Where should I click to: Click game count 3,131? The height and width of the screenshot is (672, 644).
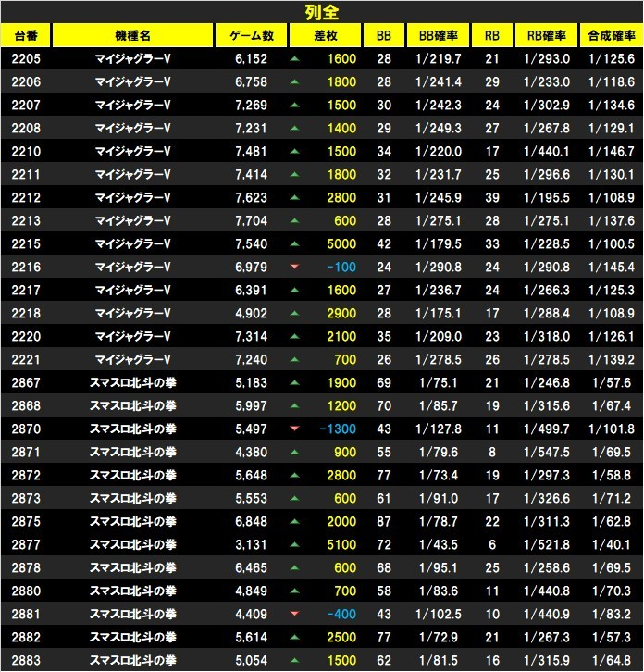point(251,544)
